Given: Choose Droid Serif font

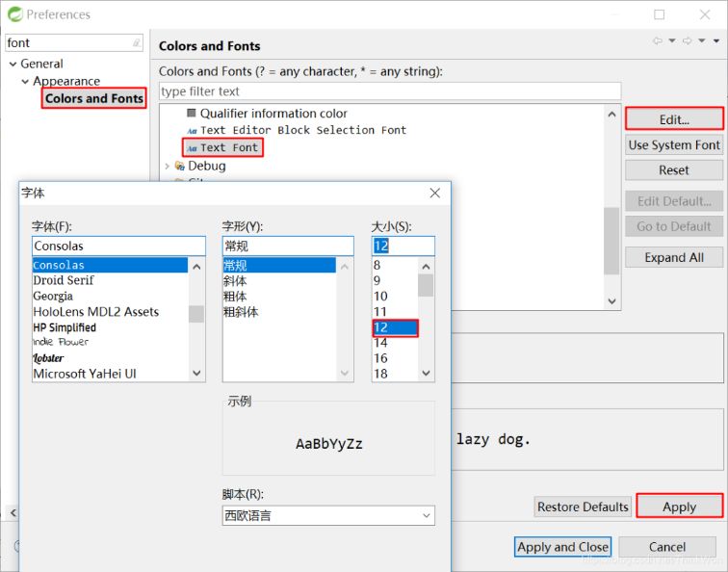Looking at the screenshot, I should (x=110, y=280).
